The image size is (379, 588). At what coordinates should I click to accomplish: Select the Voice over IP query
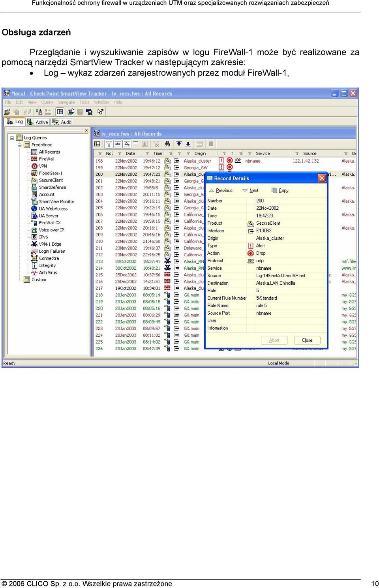tap(51, 230)
